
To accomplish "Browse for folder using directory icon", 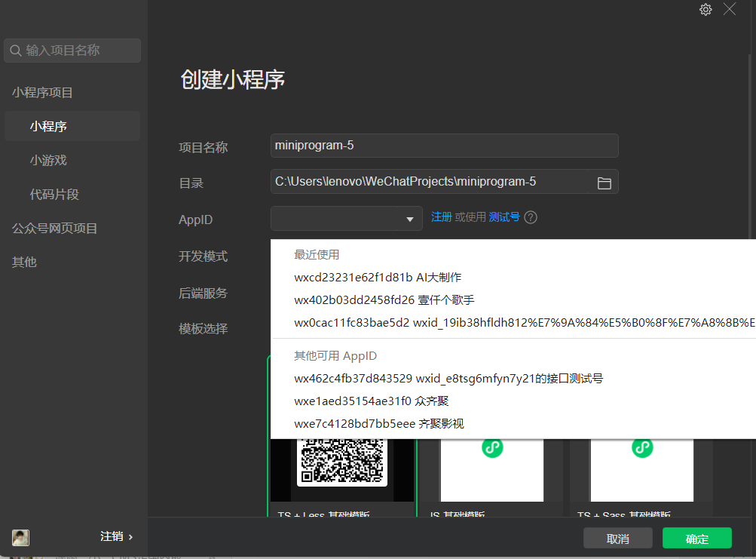I will point(604,183).
